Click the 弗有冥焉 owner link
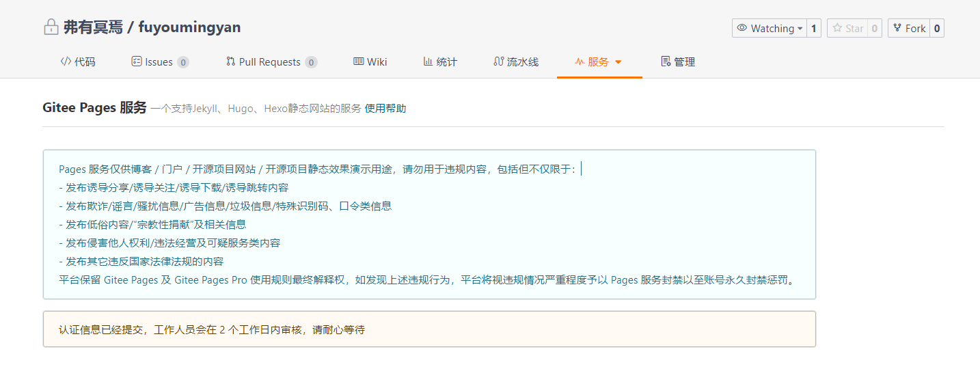Image resolution: width=980 pixels, height=384 pixels. tap(93, 27)
